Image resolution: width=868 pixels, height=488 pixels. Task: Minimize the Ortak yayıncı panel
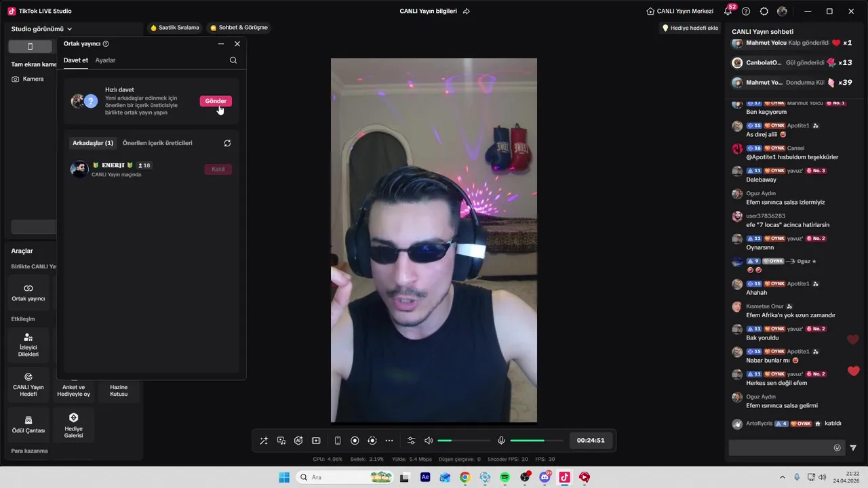221,43
